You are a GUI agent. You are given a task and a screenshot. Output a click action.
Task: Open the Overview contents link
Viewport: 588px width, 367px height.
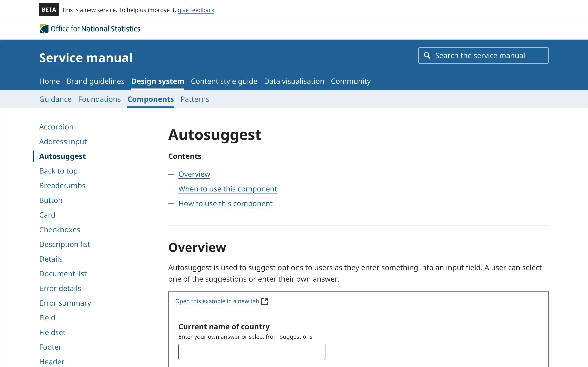click(x=194, y=174)
